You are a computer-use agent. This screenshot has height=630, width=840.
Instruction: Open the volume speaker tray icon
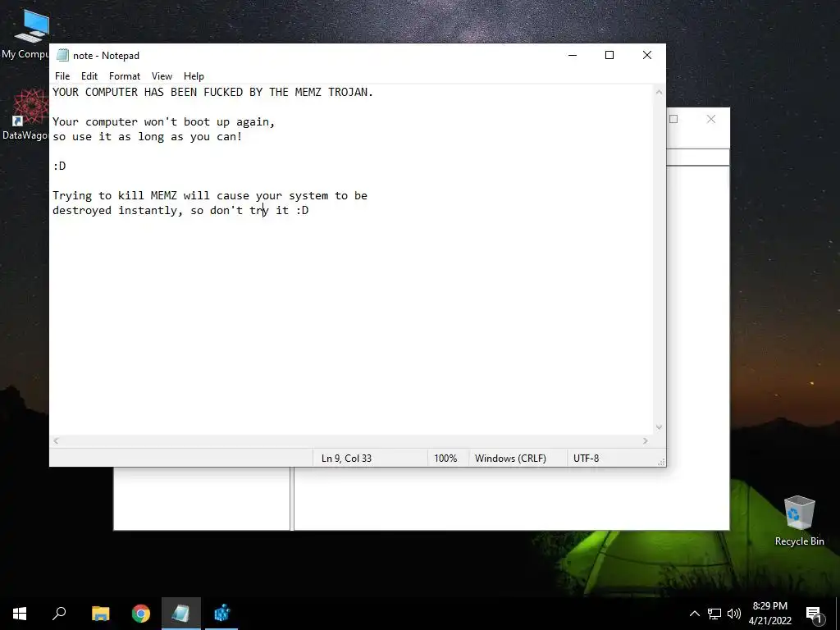[734, 614]
